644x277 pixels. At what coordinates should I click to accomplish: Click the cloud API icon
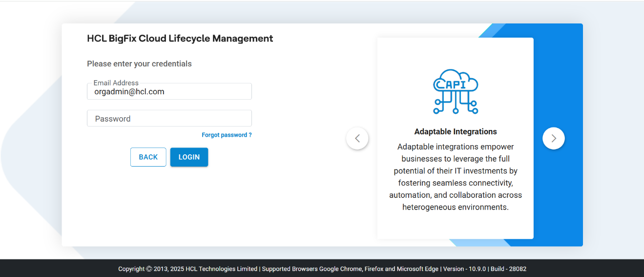[456, 91]
